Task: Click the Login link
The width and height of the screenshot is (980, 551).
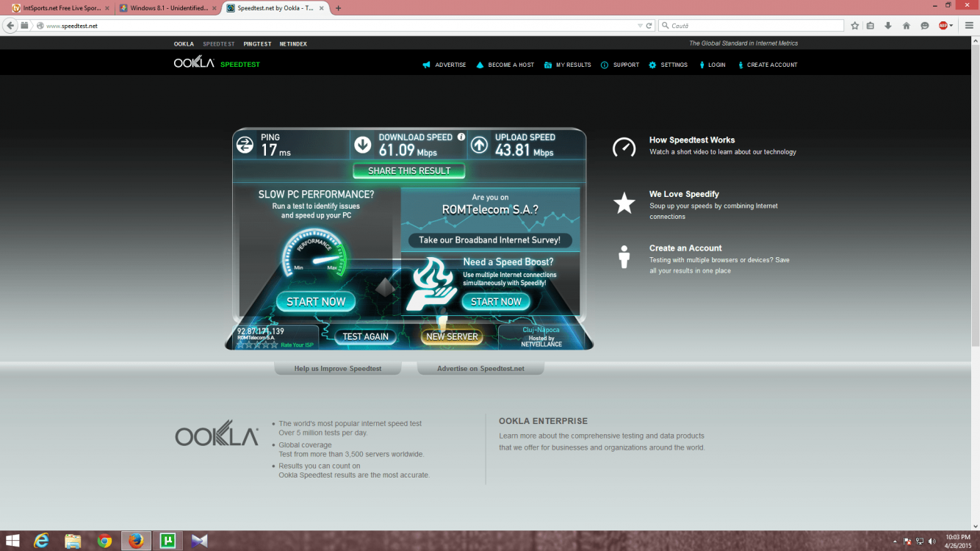Action: [x=711, y=65]
